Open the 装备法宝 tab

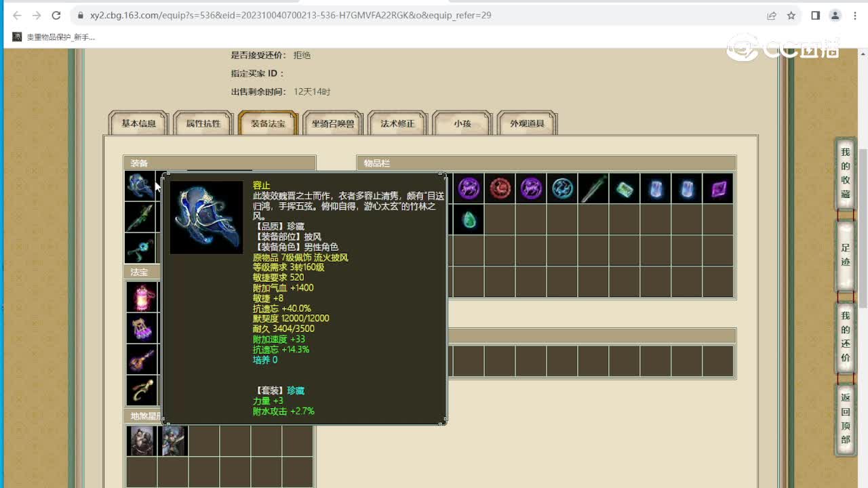click(x=268, y=123)
